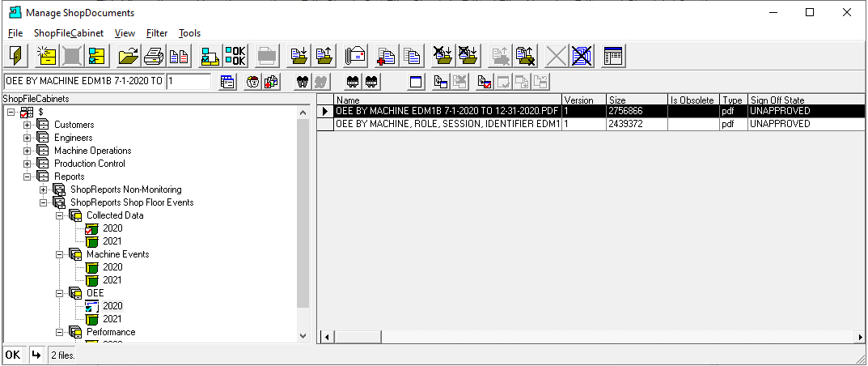Click the checkbox documents on folder icon

210,56
